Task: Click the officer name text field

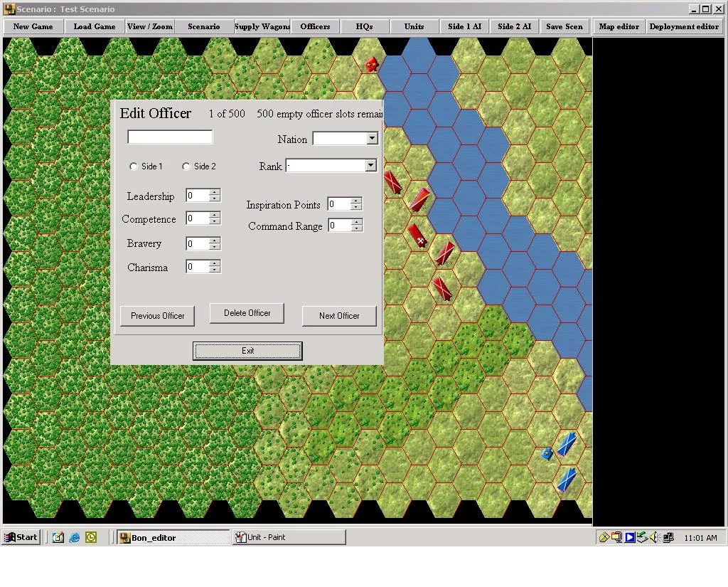Action: (170, 137)
